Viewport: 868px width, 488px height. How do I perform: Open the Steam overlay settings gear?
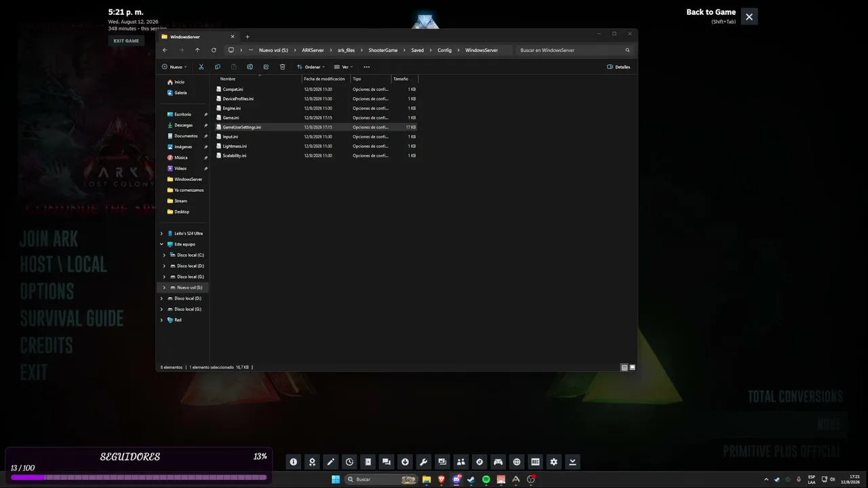[x=554, y=462]
